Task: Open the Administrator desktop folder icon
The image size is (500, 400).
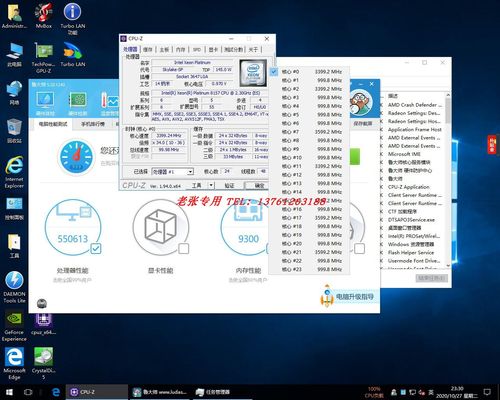Action: coord(14,16)
